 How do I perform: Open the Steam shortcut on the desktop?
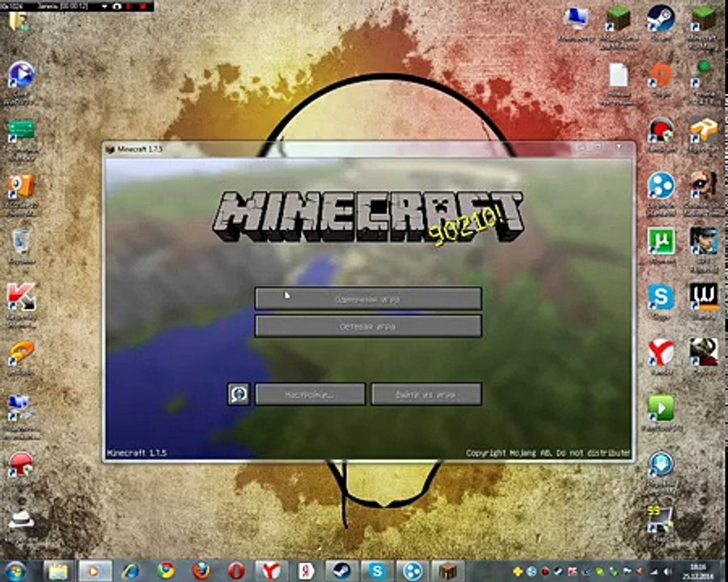tap(661, 19)
